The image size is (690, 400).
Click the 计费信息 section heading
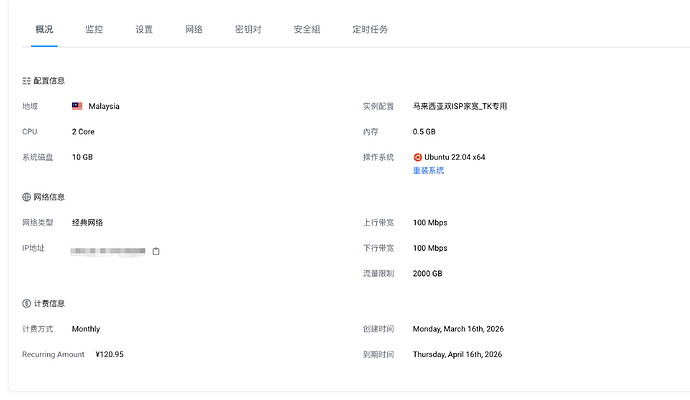click(x=49, y=304)
